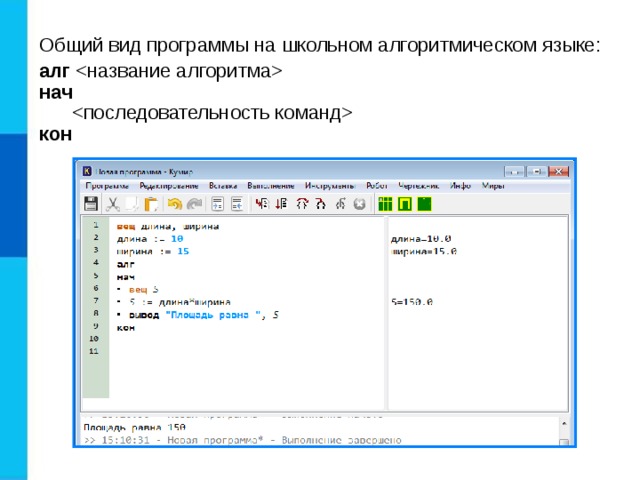Click code line 7 with длина*ширина
Image resolution: width=640 pixels, height=480 pixels.
[180, 302]
